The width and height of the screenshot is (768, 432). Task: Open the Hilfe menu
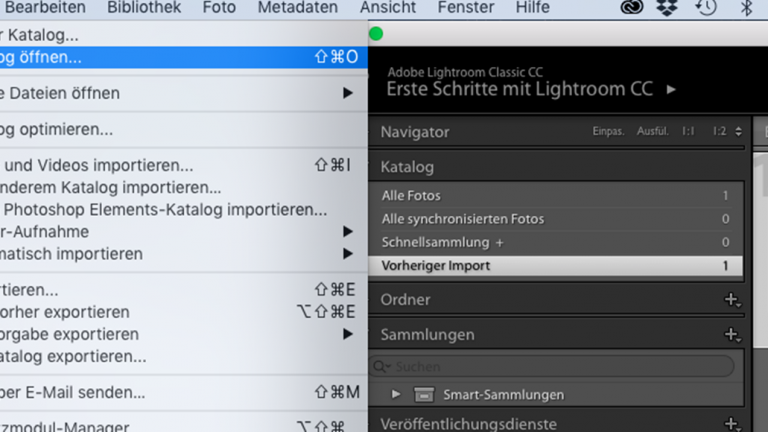click(x=532, y=7)
